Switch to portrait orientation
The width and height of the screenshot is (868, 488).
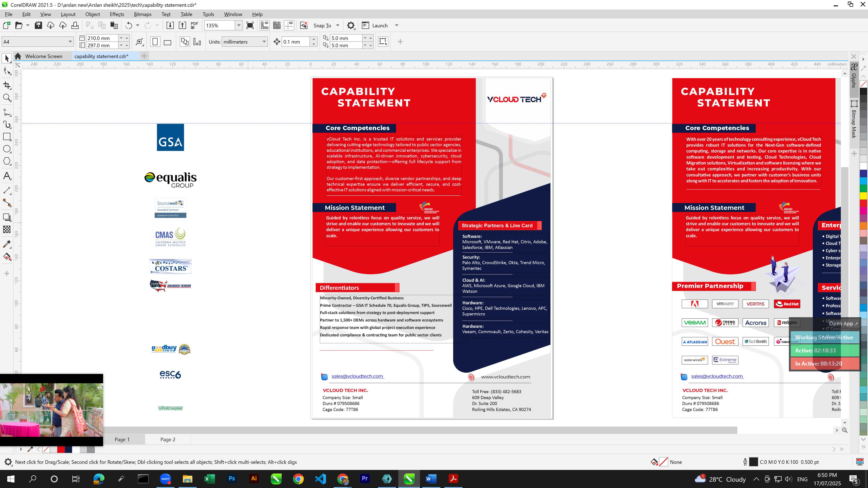coord(155,42)
